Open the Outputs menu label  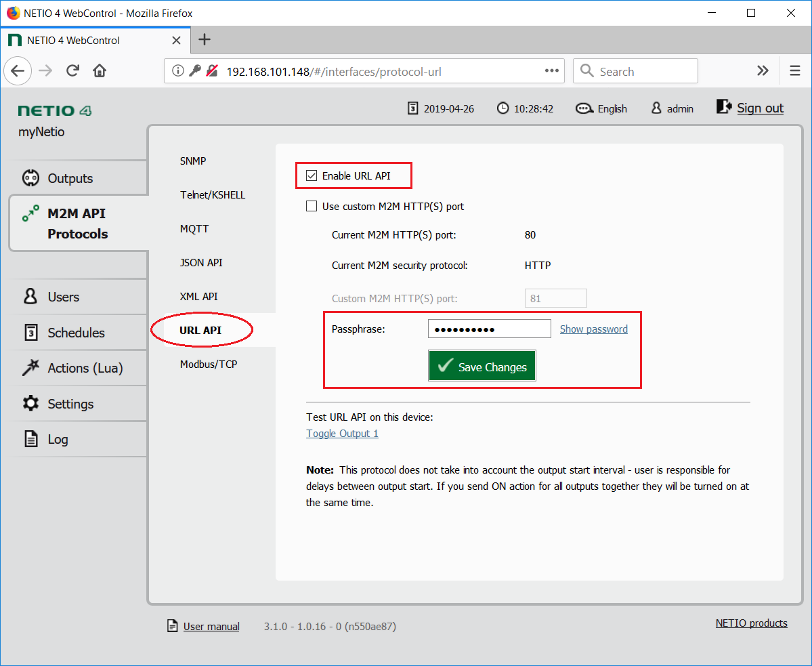pos(70,178)
